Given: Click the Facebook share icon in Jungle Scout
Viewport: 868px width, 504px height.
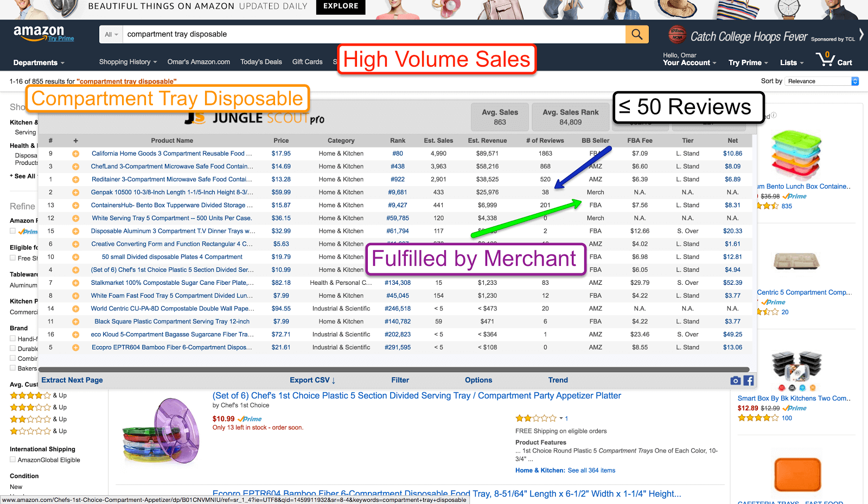Looking at the screenshot, I should pos(749,381).
